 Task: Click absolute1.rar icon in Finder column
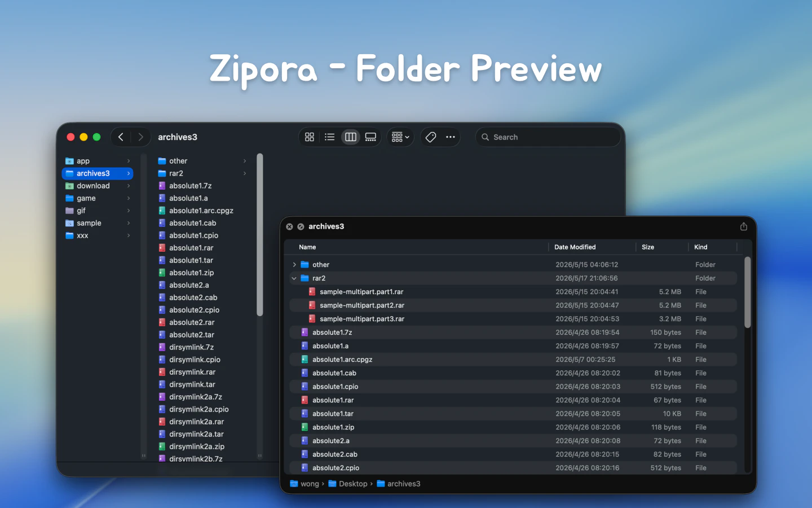click(x=162, y=248)
